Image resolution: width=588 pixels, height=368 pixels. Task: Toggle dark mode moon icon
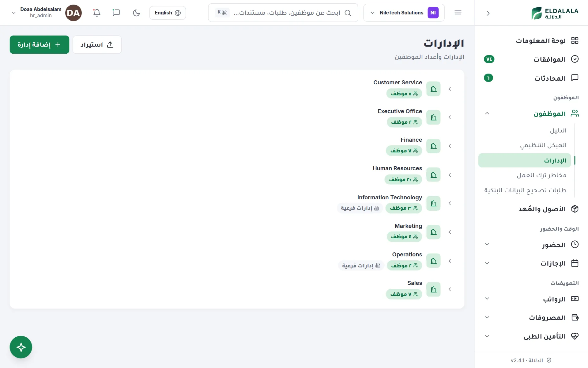coord(136,13)
